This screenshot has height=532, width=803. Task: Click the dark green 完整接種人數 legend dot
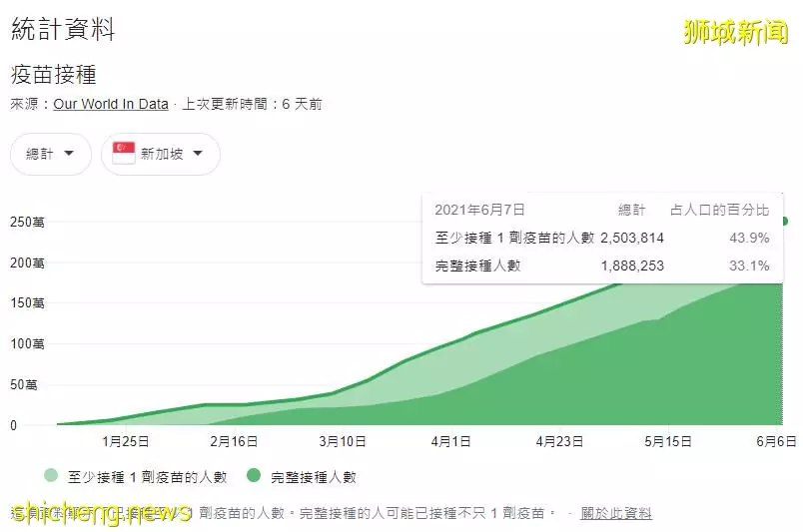click(x=254, y=476)
